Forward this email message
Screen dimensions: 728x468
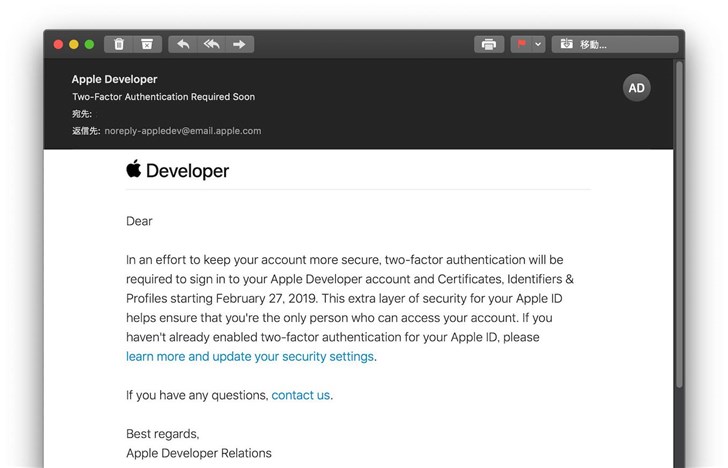pyautogui.click(x=240, y=44)
